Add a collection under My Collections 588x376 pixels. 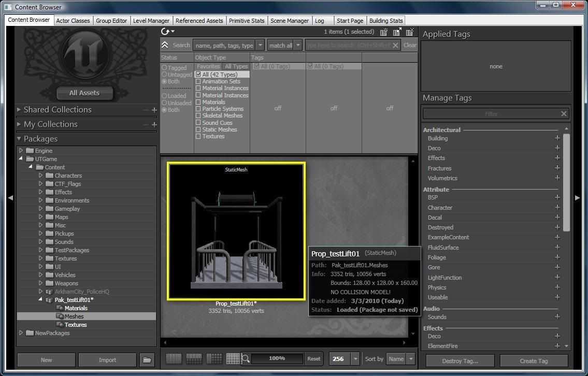pyautogui.click(x=154, y=124)
